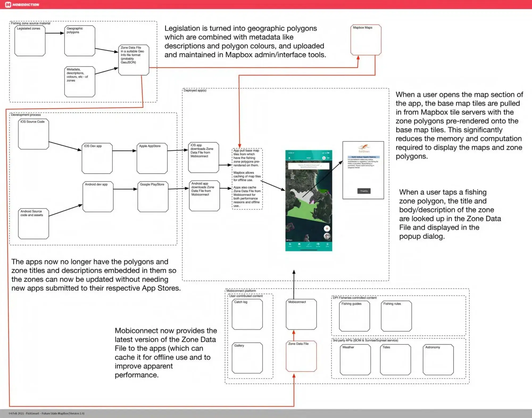Viewport: 532px width, 418px height.
Task: Click the Tides box
Action: pos(395,360)
